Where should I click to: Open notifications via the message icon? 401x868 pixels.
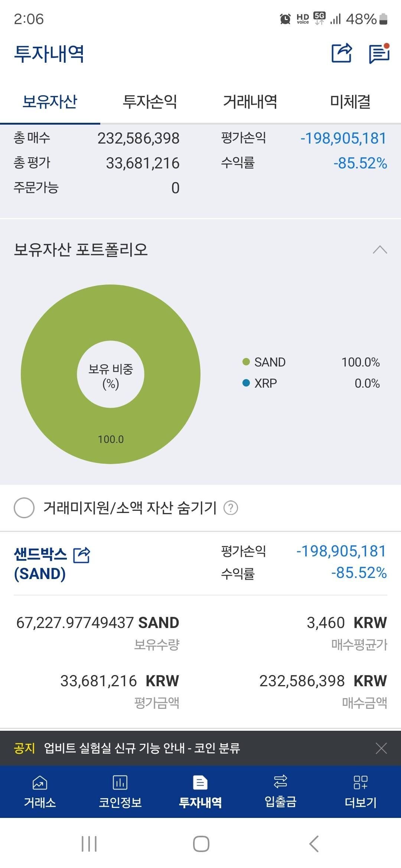point(378,54)
